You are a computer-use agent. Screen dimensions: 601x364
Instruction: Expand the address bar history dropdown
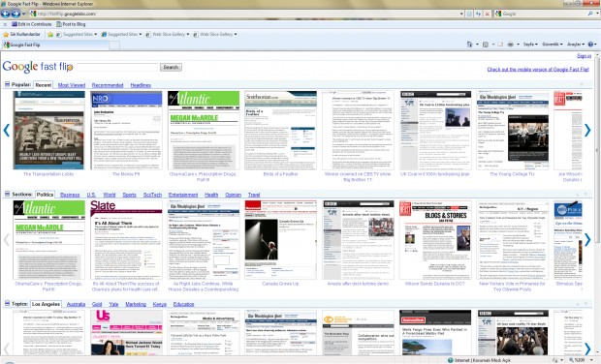click(461, 14)
